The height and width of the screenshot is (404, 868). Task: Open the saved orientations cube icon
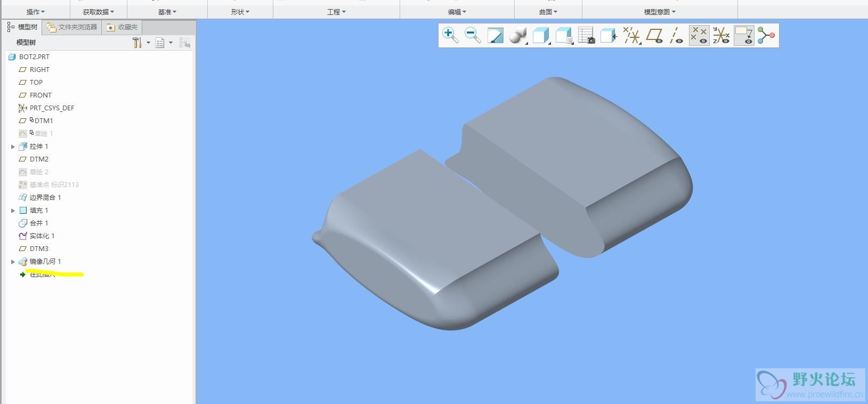tap(541, 36)
